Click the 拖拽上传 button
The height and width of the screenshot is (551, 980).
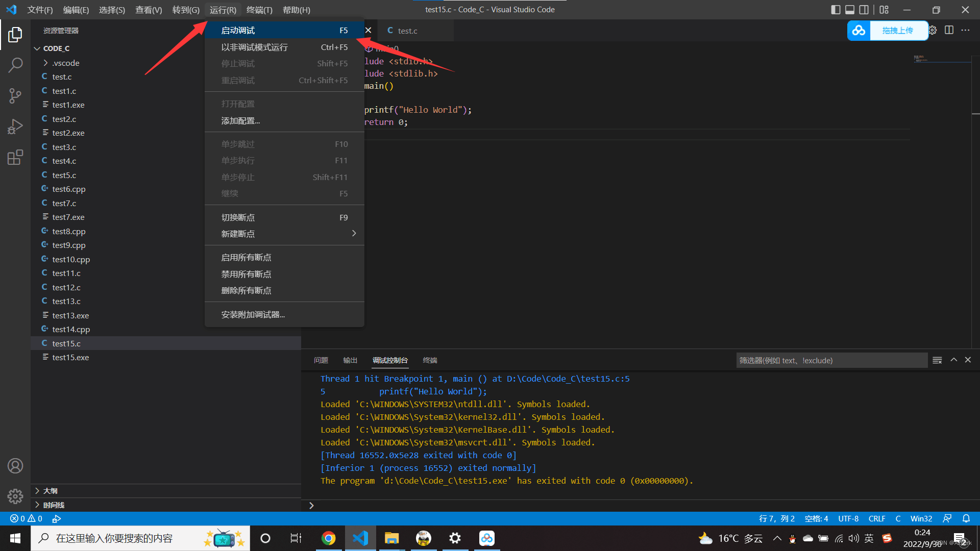tap(899, 30)
